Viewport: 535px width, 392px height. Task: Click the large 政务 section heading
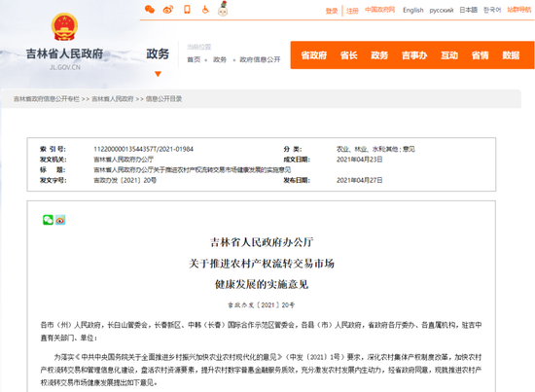[158, 53]
